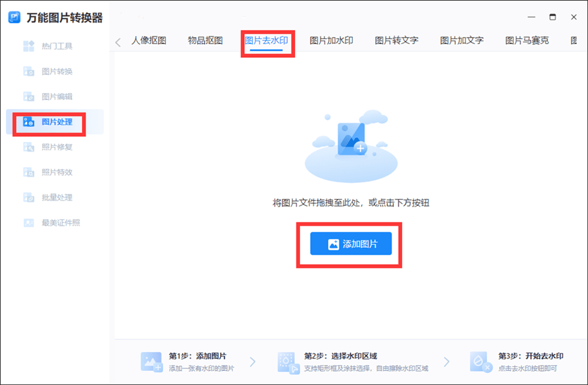This screenshot has width=588, height=385.
Task: Click the 万能图片转换器 title text
Action: [x=65, y=18]
